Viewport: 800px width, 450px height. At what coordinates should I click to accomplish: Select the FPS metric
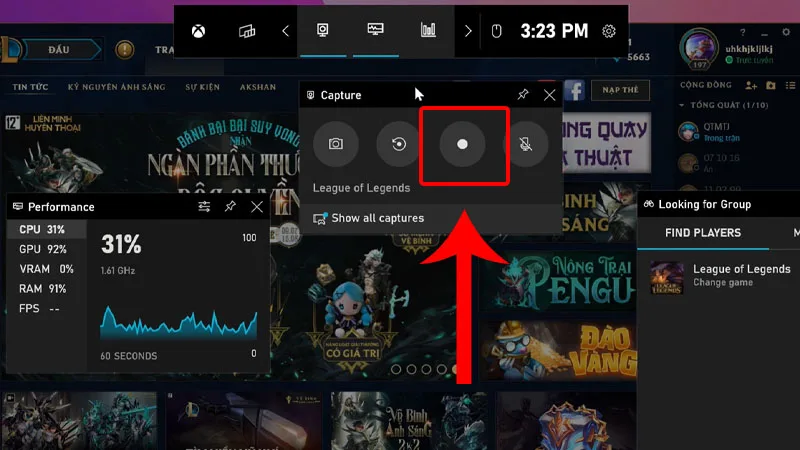point(46,309)
